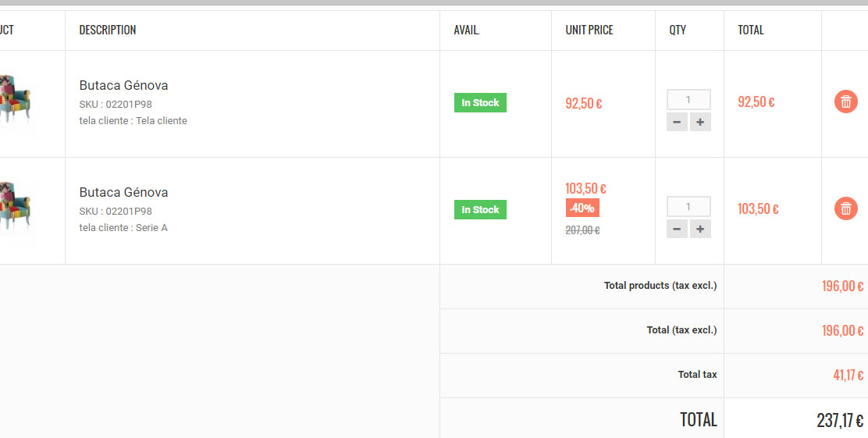Click the In Stock badge of Serie A item
The width and height of the screenshot is (868, 438).
[x=480, y=209]
